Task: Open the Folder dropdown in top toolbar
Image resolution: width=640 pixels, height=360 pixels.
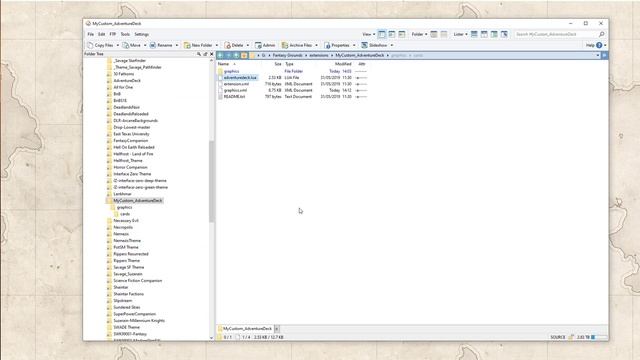Action: pyautogui.click(x=419, y=34)
